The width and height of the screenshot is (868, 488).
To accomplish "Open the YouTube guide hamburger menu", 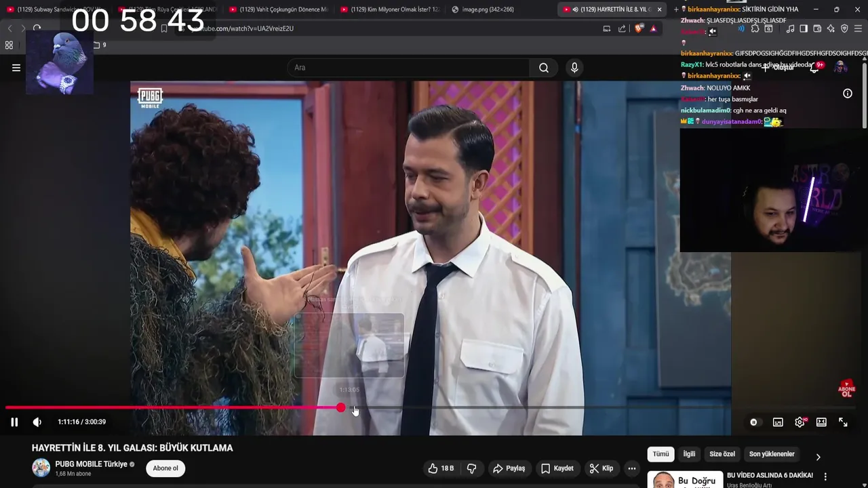I will [16, 68].
